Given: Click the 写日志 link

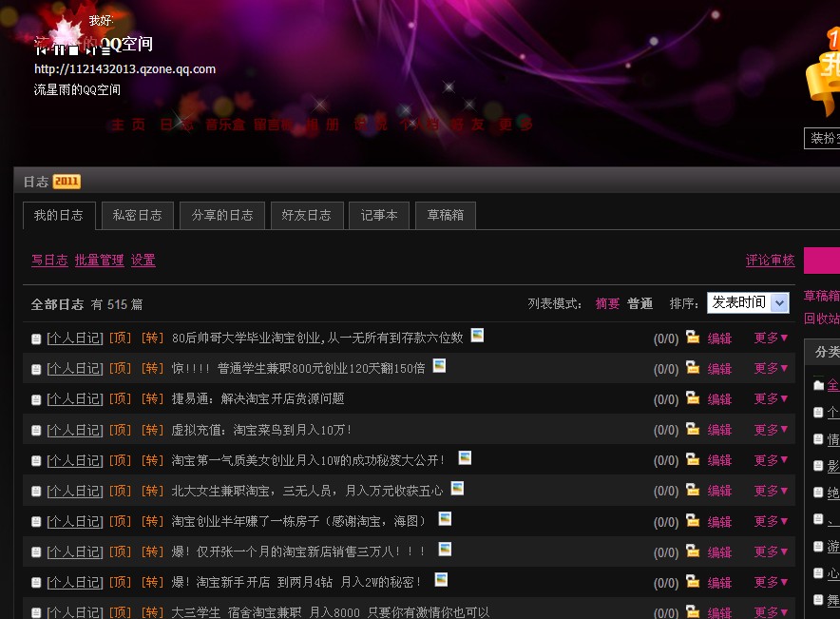Looking at the screenshot, I should [x=49, y=261].
